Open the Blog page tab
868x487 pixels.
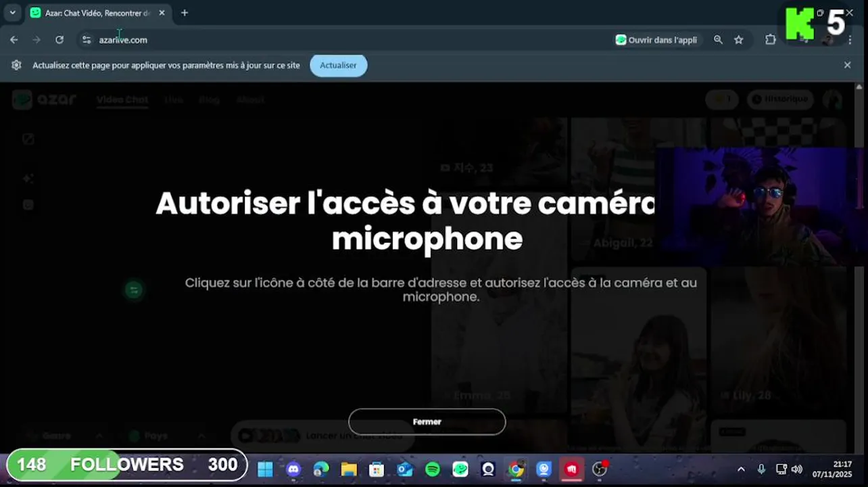(x=210, y=99)
